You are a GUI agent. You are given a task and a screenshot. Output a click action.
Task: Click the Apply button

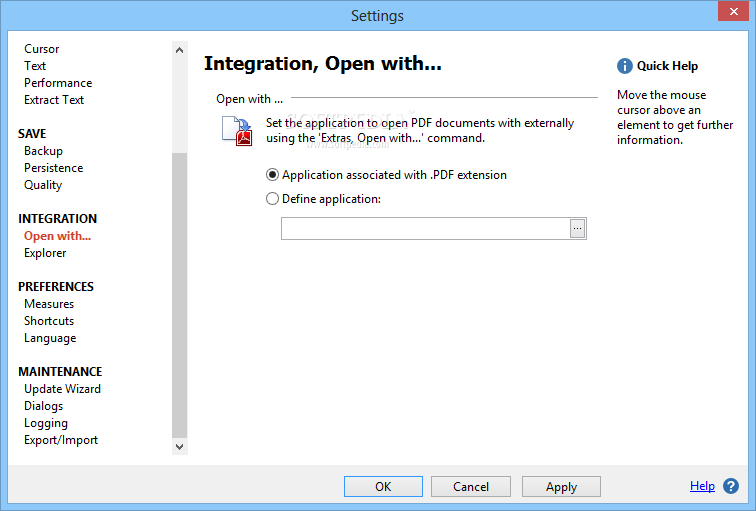pos(561,487)
